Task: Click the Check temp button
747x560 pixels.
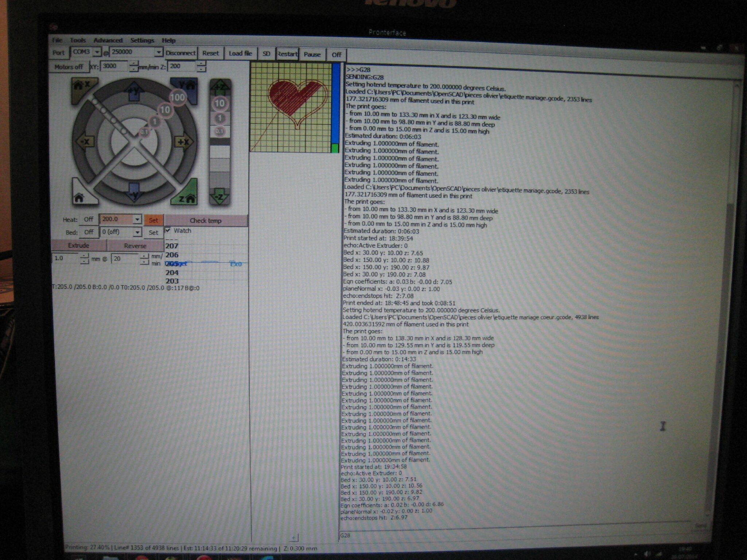Action: 205,221
